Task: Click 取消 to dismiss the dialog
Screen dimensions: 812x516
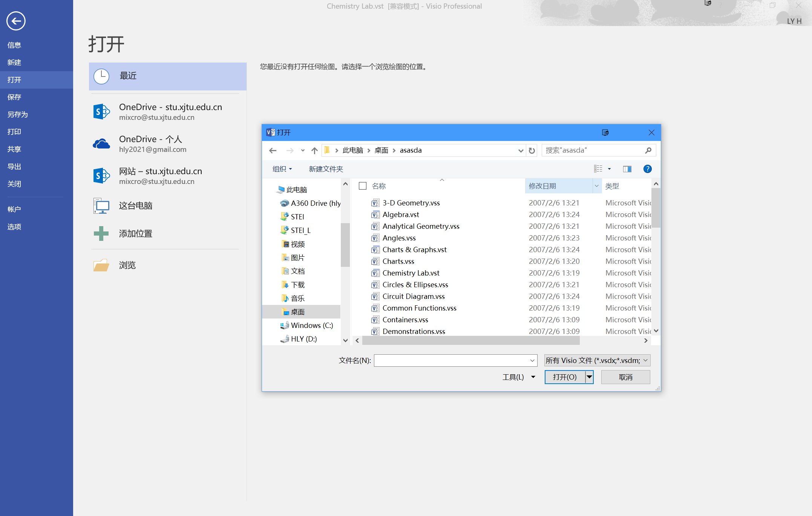Action: [625, 377]
